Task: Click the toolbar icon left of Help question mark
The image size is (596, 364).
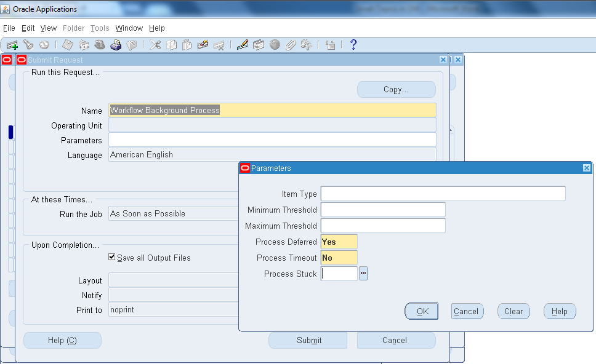Action: tap(330, 45)
